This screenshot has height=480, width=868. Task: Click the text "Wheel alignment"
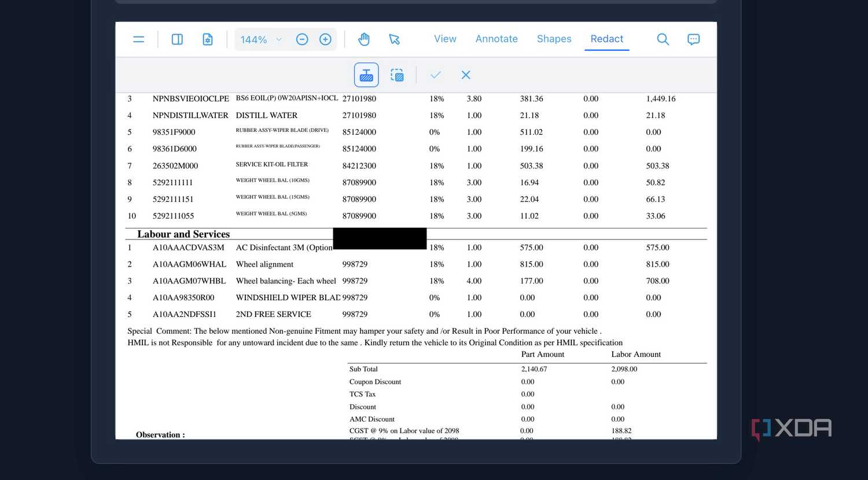pyautogui.click(x=264, y=264)
